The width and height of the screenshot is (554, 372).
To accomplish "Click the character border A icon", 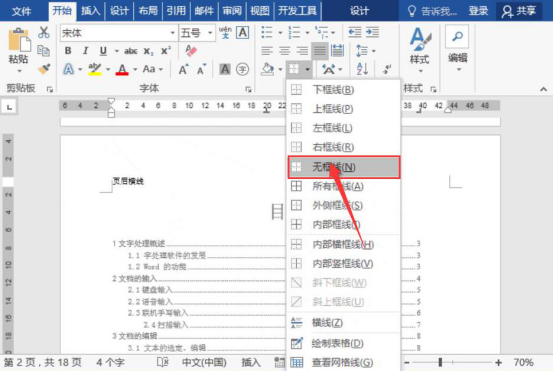I will click(243, 33).
